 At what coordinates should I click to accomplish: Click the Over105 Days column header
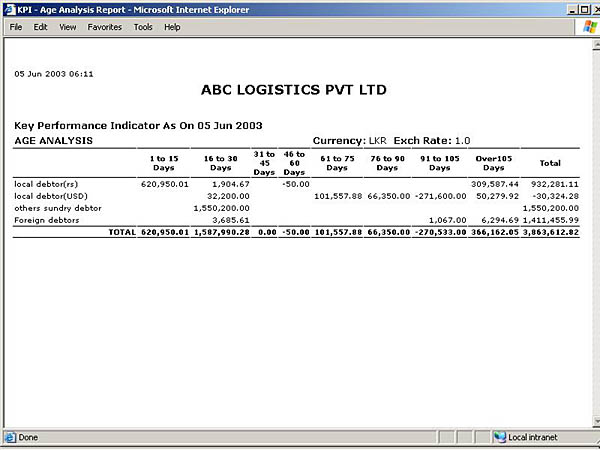pyautogui.click(x=494, y=163)
